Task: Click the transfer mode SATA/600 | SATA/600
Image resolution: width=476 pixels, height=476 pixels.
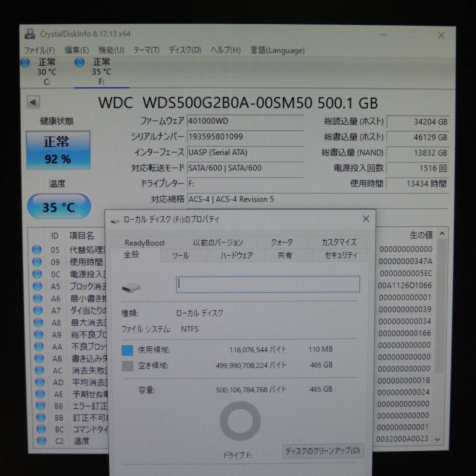Action: point(245,168)
